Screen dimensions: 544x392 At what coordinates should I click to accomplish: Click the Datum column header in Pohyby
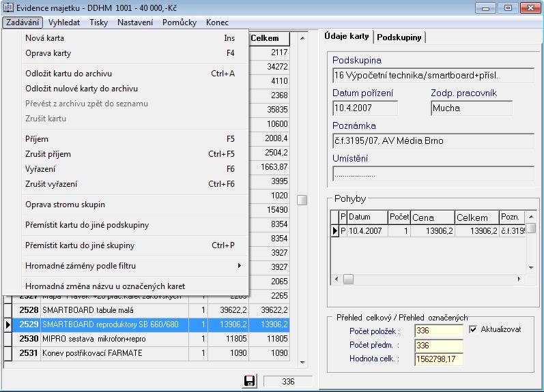click(367, 217)
